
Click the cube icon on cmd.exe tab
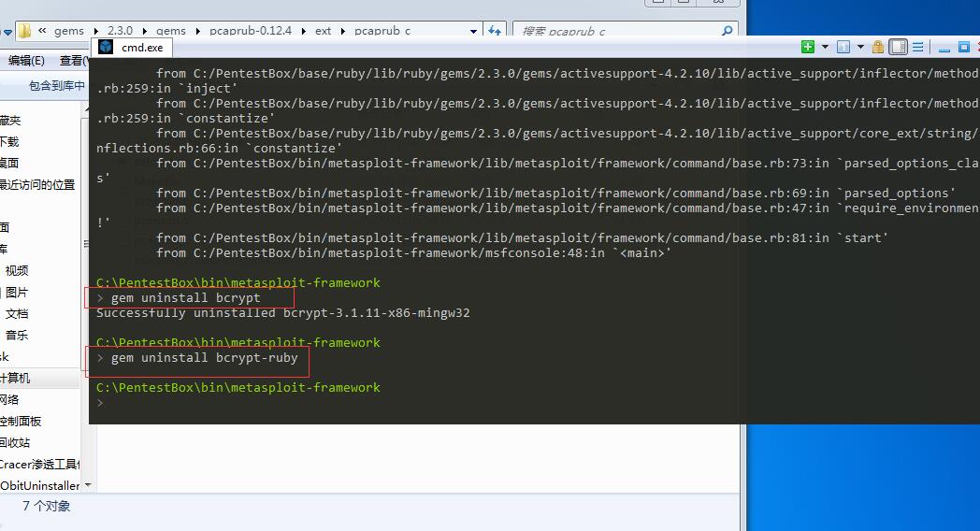[x=106, y=47]
